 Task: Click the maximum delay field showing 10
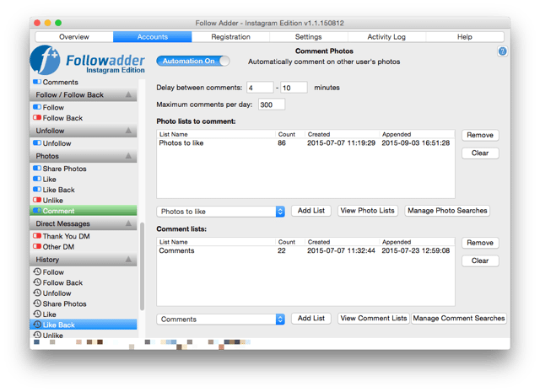(x=294, y=88)
